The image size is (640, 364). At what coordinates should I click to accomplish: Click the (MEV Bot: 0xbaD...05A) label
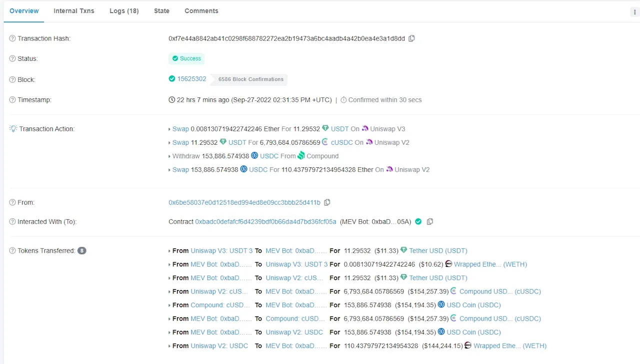(375, 222)
